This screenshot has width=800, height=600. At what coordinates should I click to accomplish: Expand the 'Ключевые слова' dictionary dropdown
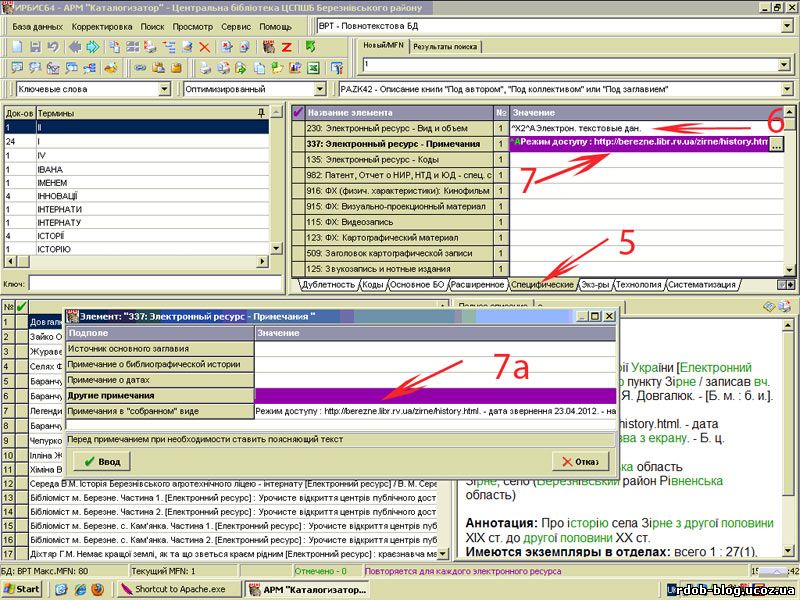(165, 89)
